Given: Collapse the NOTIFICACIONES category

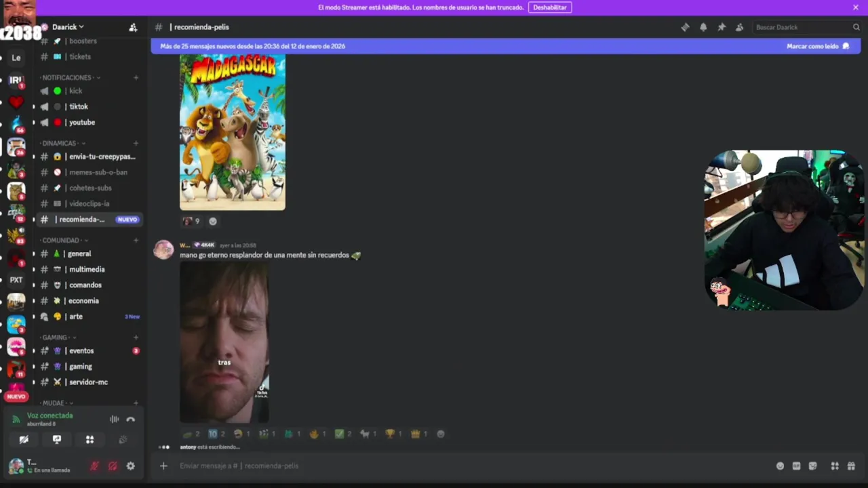Looking at the screenshot, I should [x=71, y=78].
